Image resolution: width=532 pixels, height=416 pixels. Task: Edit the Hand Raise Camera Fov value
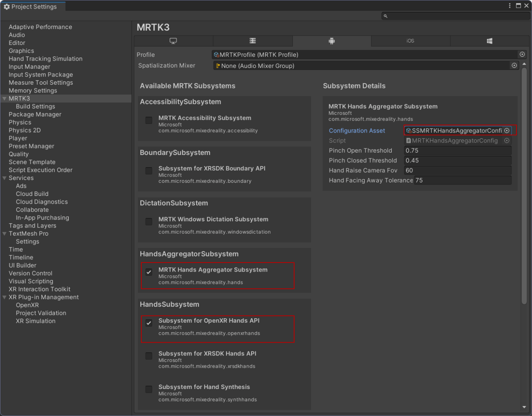tap(458, 170)
